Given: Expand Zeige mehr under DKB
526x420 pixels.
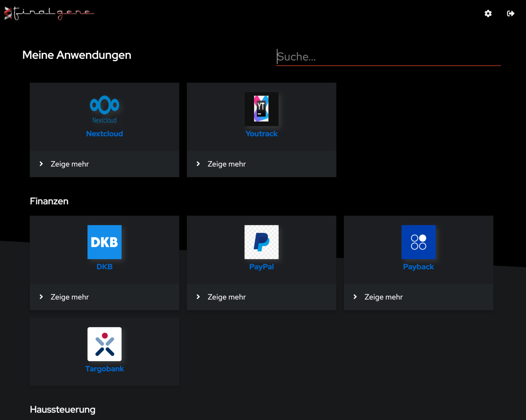Looking at the screenshot, I should (x=70, y=297).
